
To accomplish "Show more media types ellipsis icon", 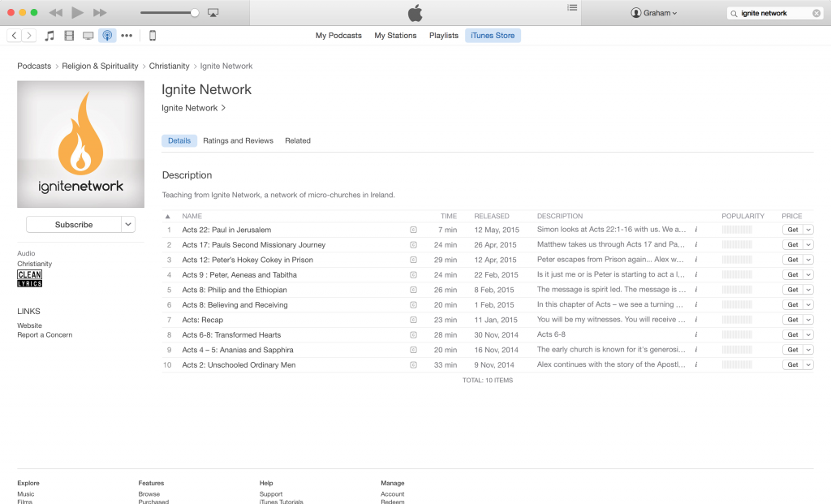I will click(x=127, y=36).
